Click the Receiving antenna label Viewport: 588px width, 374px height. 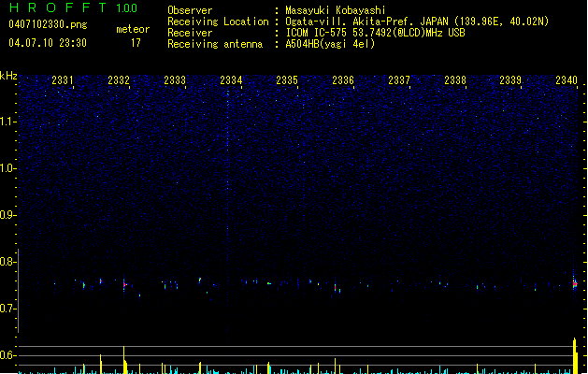pos(215,44)
